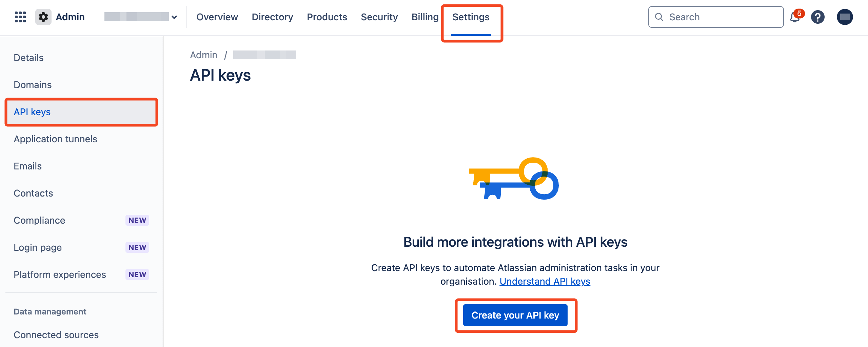The width and height of the screenshot is (868, 347).
Task: Click the Admin gear logo icon
Action: (x=43, y=17)
